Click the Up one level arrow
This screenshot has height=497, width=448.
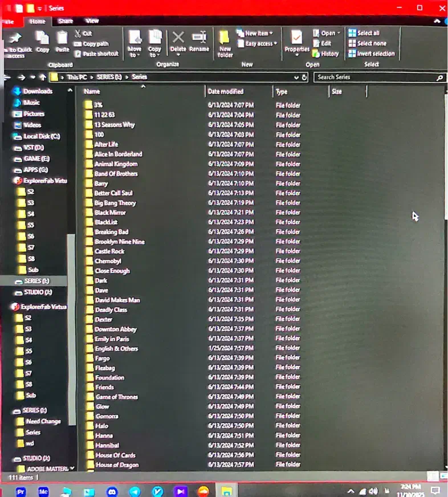tap(43, 77)
